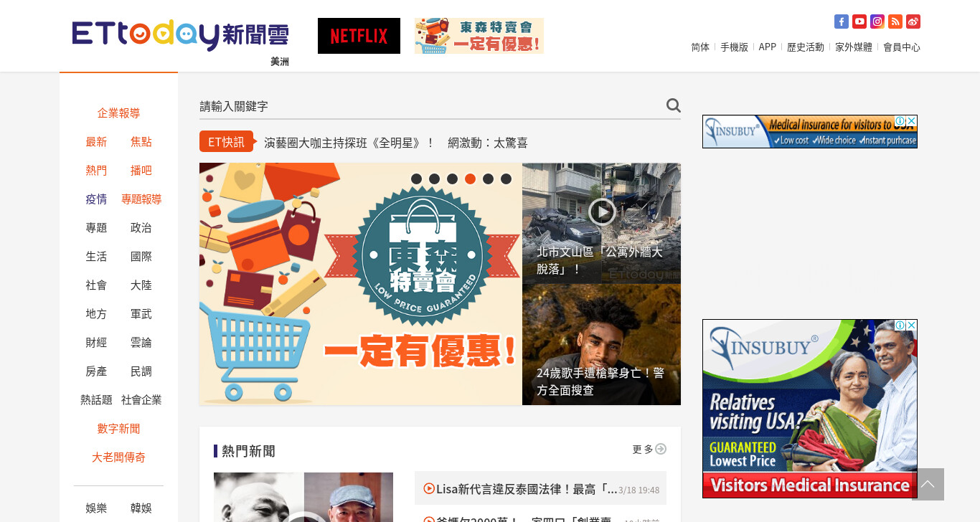Open 家外媒體 link

854,47
